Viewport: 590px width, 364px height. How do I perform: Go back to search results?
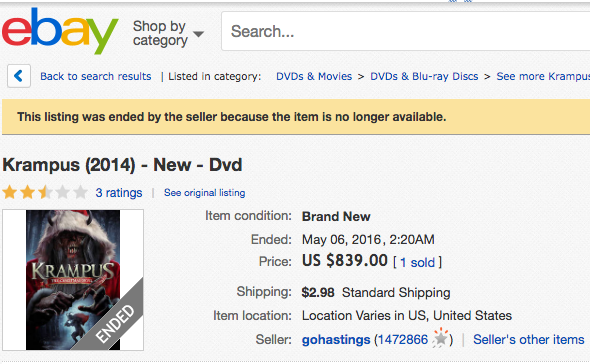tap(96, 76)
